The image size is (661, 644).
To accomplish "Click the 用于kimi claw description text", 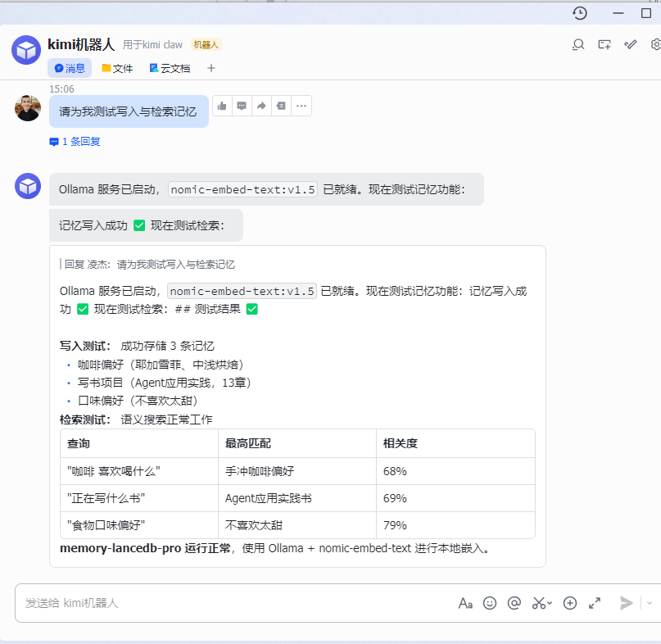I will tap(152, 45).
